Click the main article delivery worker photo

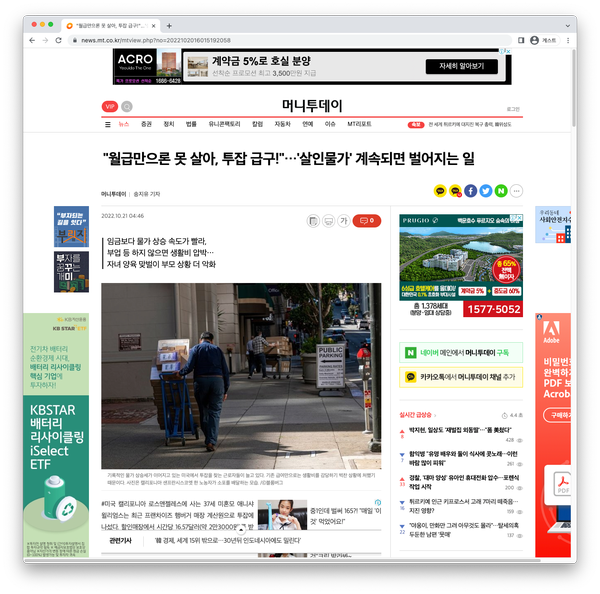[241, 376]
